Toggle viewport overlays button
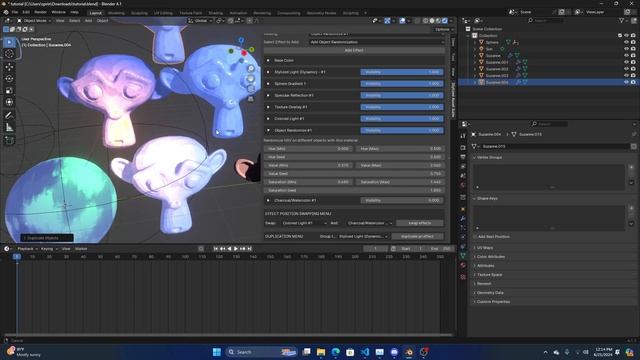This screenshot has height=360, width=640. tap(402, 20)
